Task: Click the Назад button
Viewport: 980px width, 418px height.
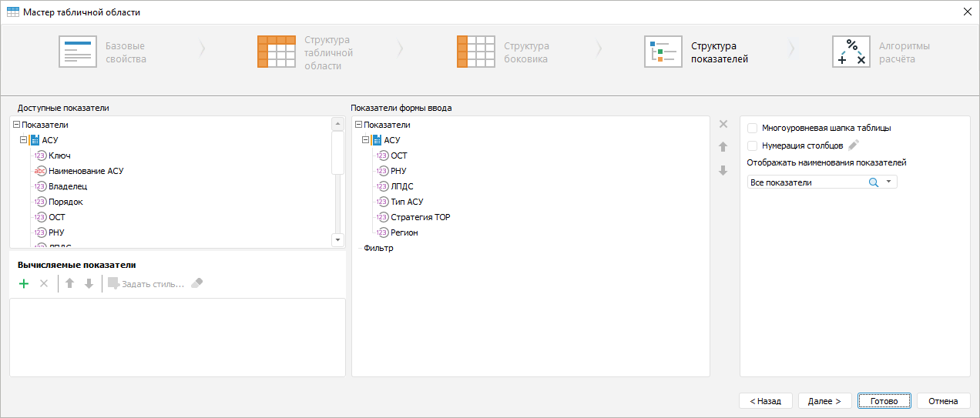Action: [765, 401]
